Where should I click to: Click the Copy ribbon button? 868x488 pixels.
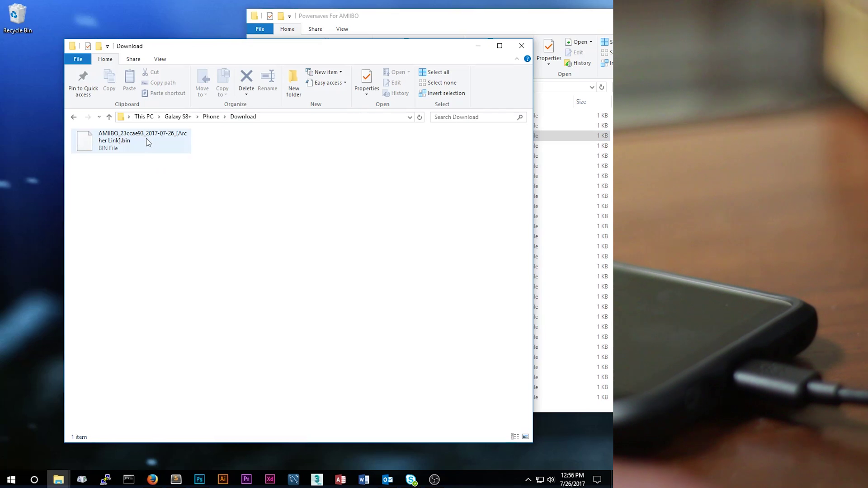(109, 81)
